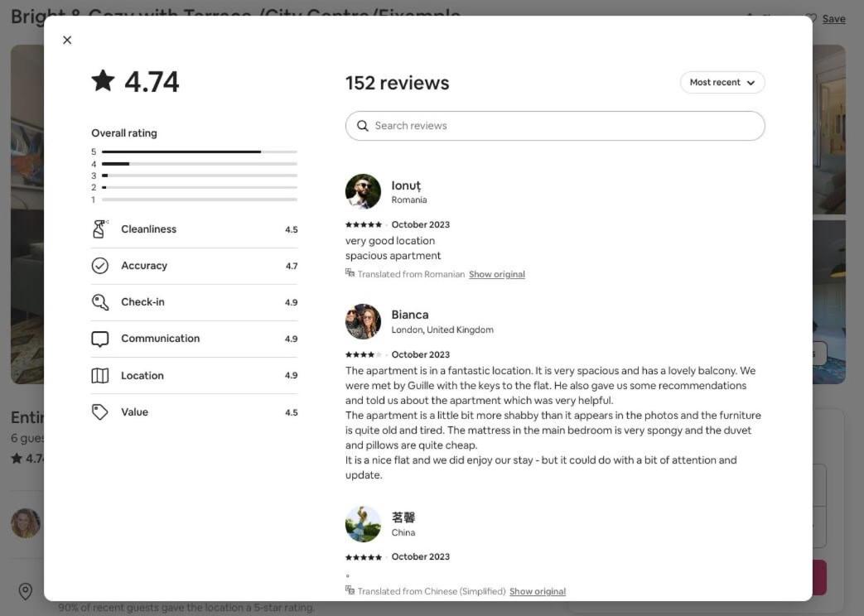864x616 pixels.
Task: Open Bianca's profile photo
Action: pyautogui.click(x=363, y=321)
